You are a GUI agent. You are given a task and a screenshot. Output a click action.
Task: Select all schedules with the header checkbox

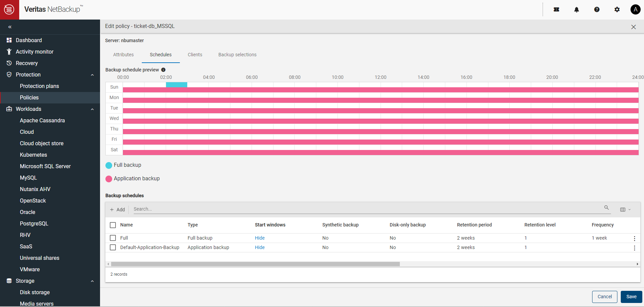click(112, 225)
